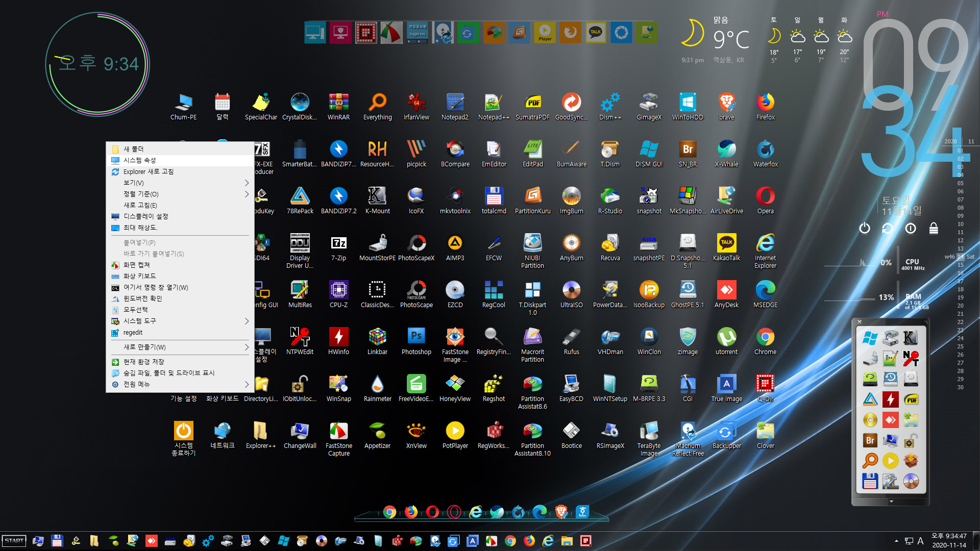The height and width of the screenshot is (551, 980).
Task: Select 새 폴더 in context menu
Action: [180, 149]
